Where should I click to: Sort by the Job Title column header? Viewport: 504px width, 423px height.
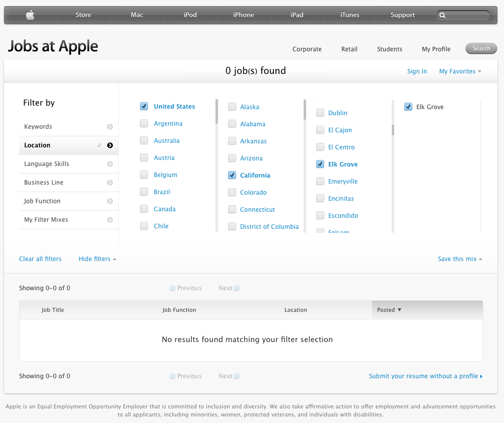click(x=53, y=310)
